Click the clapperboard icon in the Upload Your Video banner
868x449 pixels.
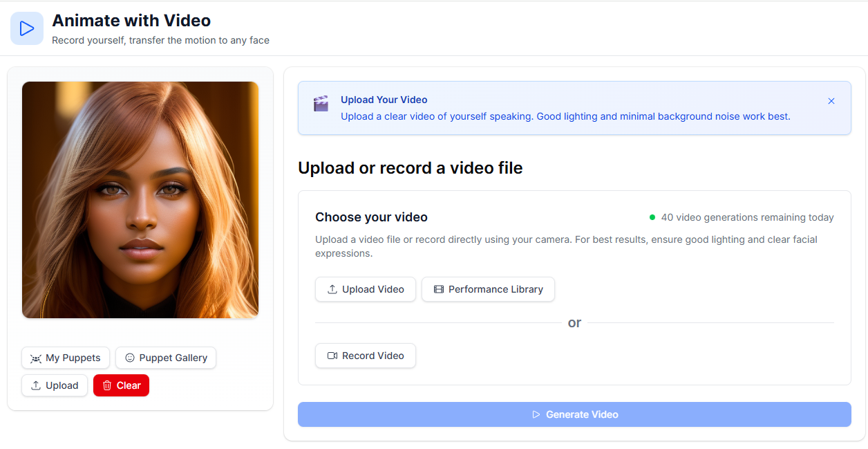(321, 103)
